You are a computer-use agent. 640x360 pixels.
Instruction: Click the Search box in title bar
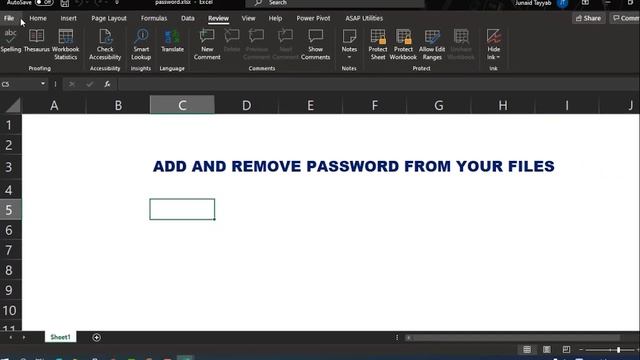[335, 3]
